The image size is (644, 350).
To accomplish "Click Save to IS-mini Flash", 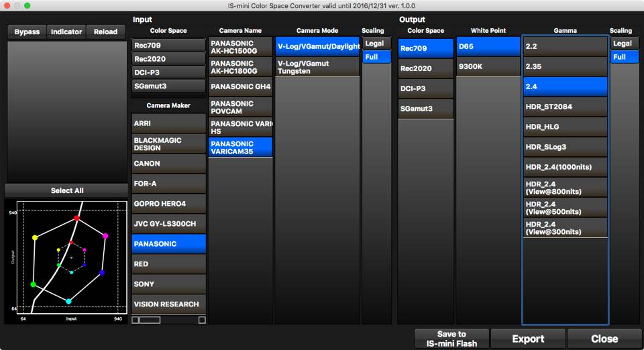I will pyautogui.click(x=451, y=339).
